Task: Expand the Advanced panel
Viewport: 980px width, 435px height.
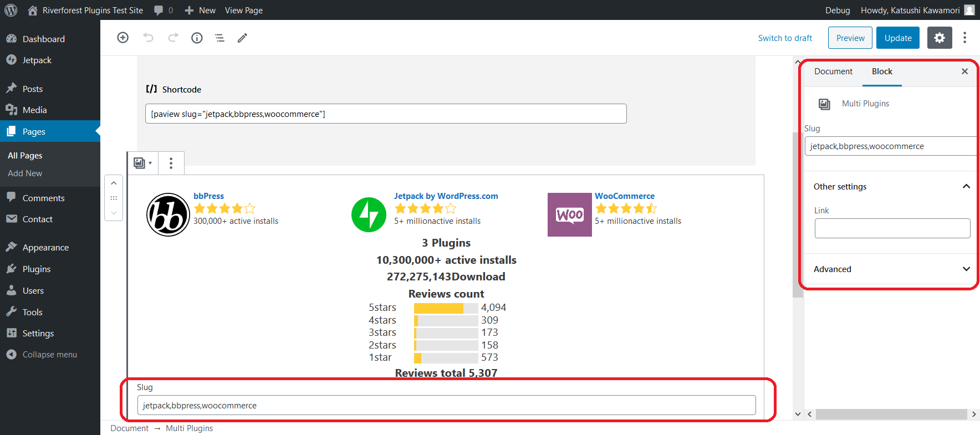Action: (891, 269)
